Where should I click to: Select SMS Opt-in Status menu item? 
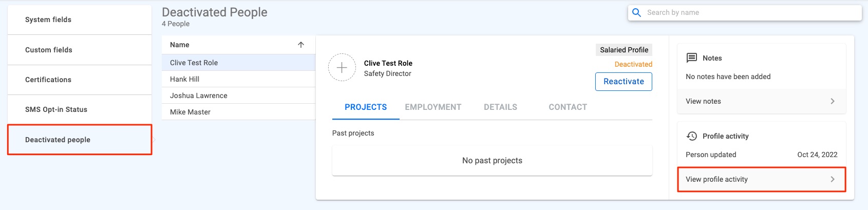(x=80, y=109)
